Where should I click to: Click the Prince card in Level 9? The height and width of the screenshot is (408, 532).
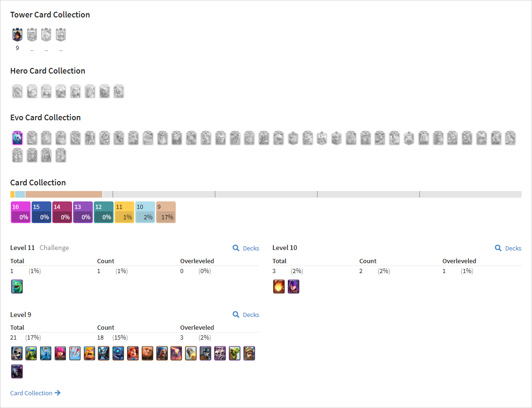249,353
